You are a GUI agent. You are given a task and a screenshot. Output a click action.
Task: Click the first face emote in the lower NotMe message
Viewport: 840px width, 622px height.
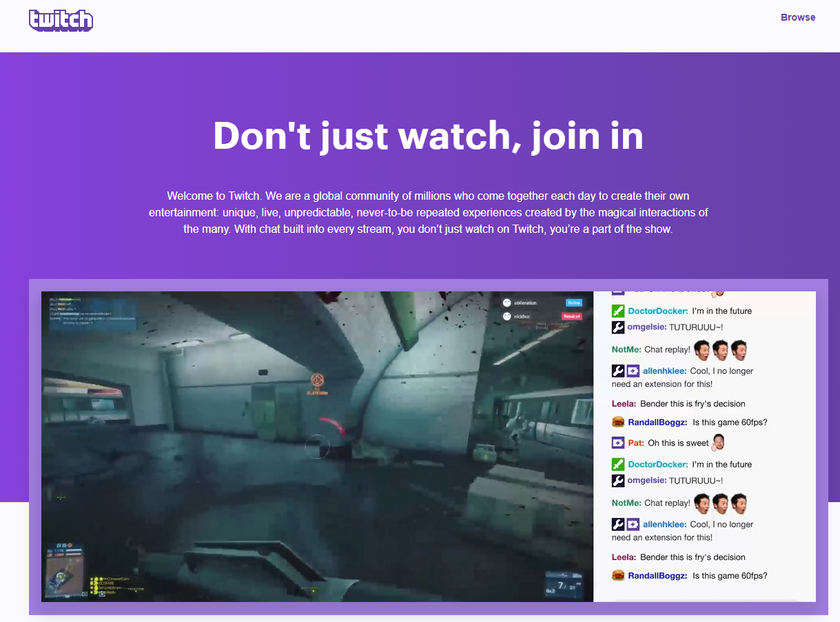click(702, 504)
